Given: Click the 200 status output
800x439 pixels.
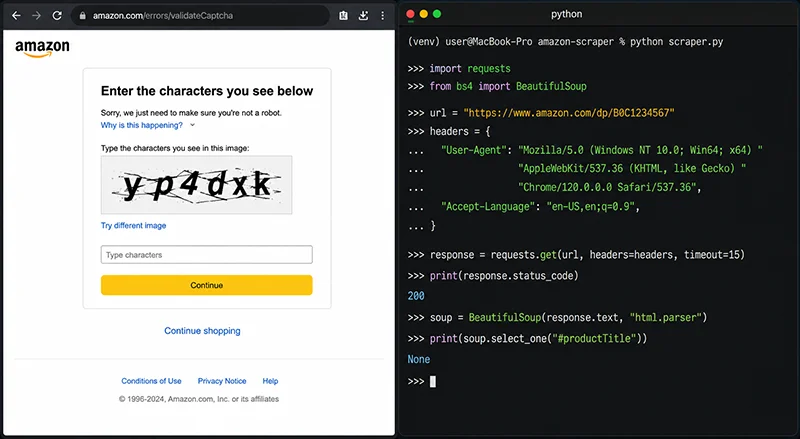Looking at the screenshot, I should point(416,296).
